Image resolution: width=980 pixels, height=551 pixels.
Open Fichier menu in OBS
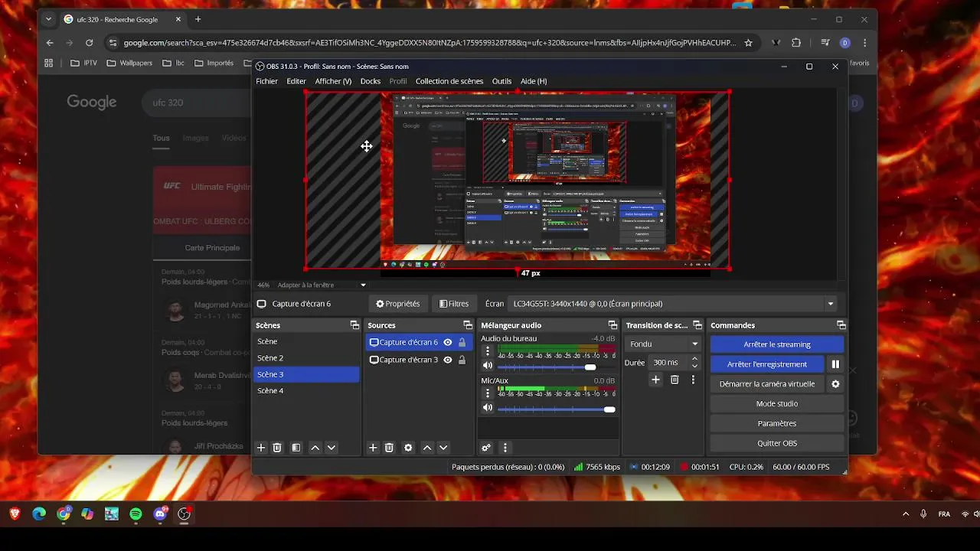266,81
